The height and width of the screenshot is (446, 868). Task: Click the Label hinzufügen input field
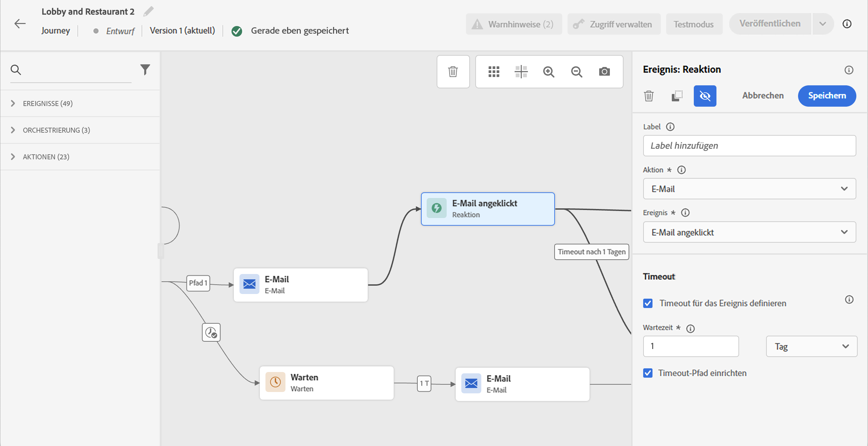coord(749,146)
